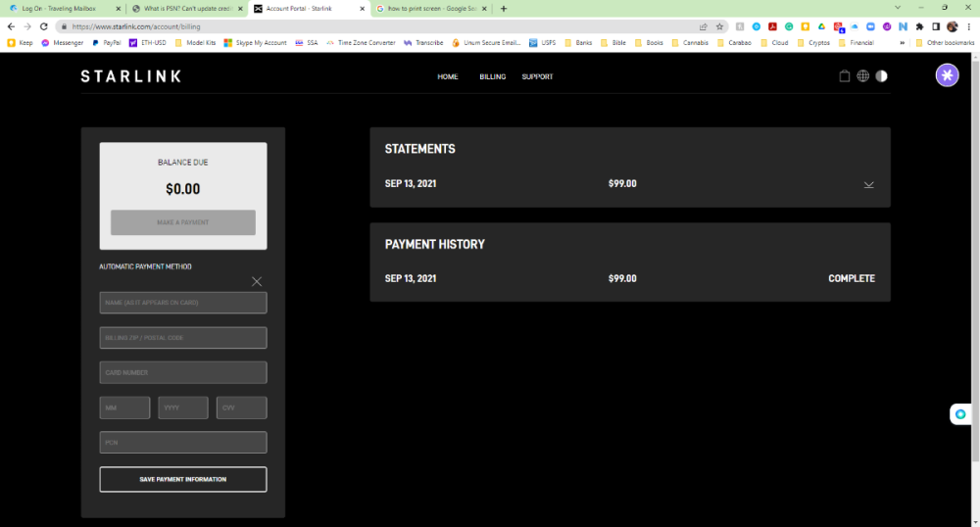Open the Chrome Extensions puzzle icon

tap(919, 26)
